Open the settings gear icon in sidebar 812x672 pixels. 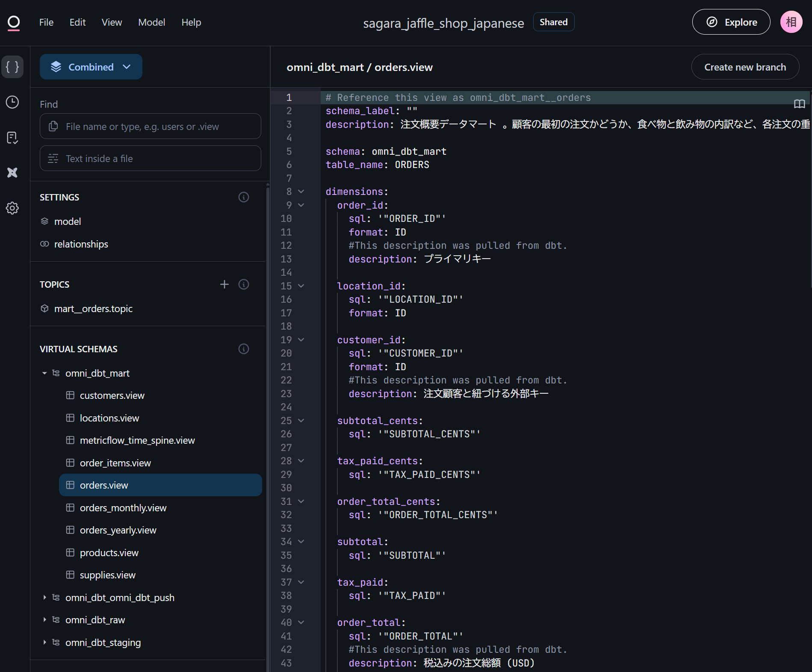(12, 208)
